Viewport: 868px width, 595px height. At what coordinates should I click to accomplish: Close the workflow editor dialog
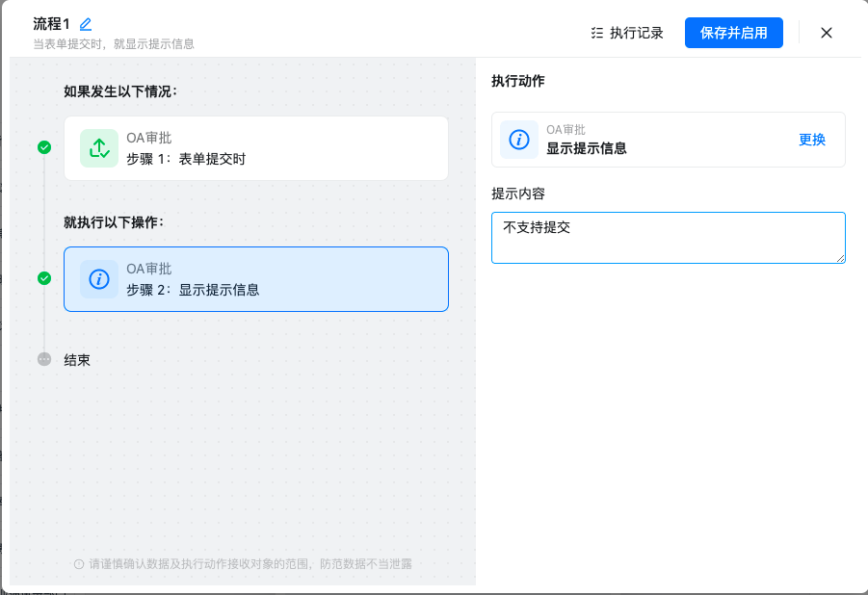(x=826, y=33)
